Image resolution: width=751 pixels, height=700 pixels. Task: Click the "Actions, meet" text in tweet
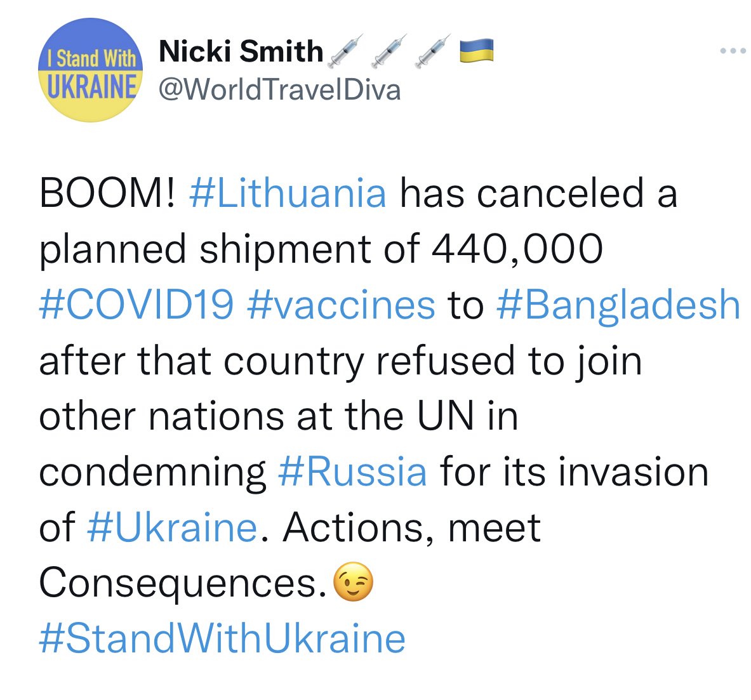412,527
